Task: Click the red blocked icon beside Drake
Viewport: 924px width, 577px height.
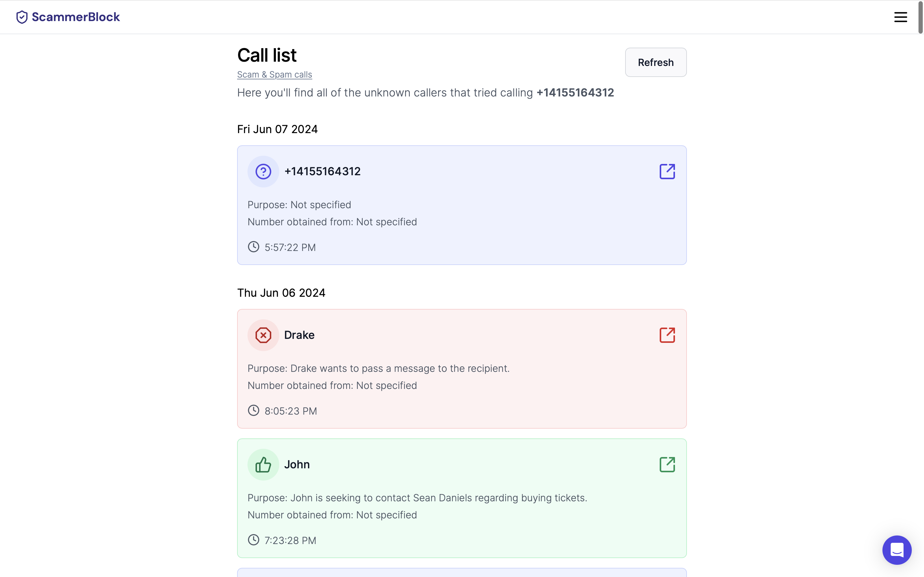Action: (263, 335)
